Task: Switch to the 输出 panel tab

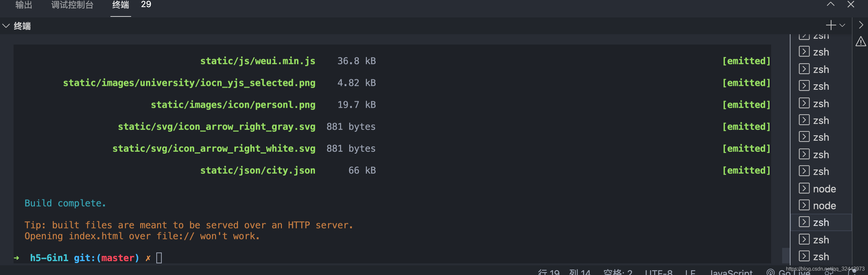Action: (x=24, y=5)
